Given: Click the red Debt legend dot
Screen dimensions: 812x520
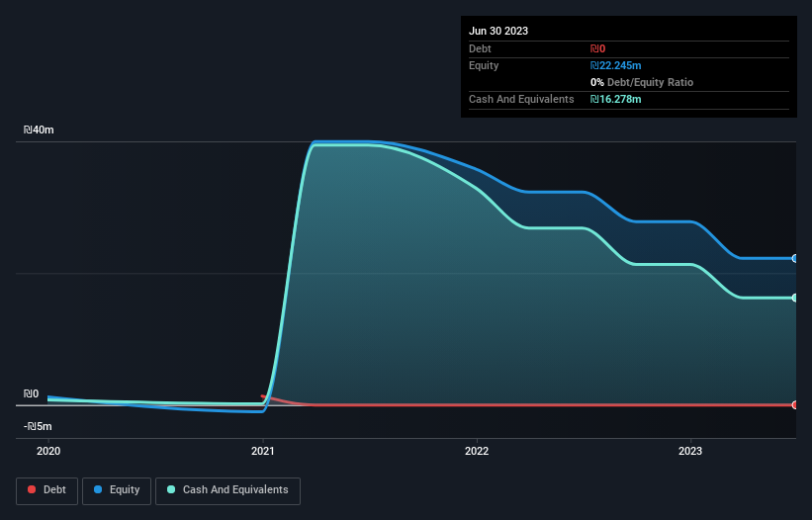Looking at the screenshot, I should tap(32, 489).
